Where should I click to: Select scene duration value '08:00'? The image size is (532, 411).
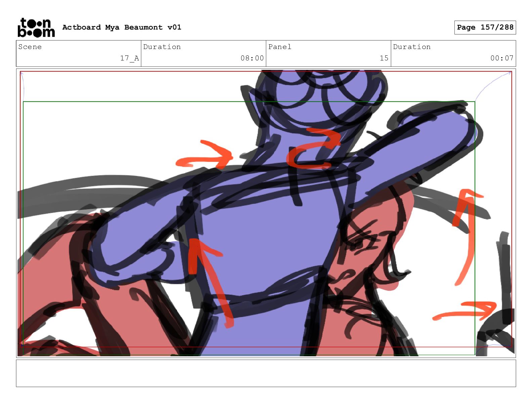coord(252,58)
